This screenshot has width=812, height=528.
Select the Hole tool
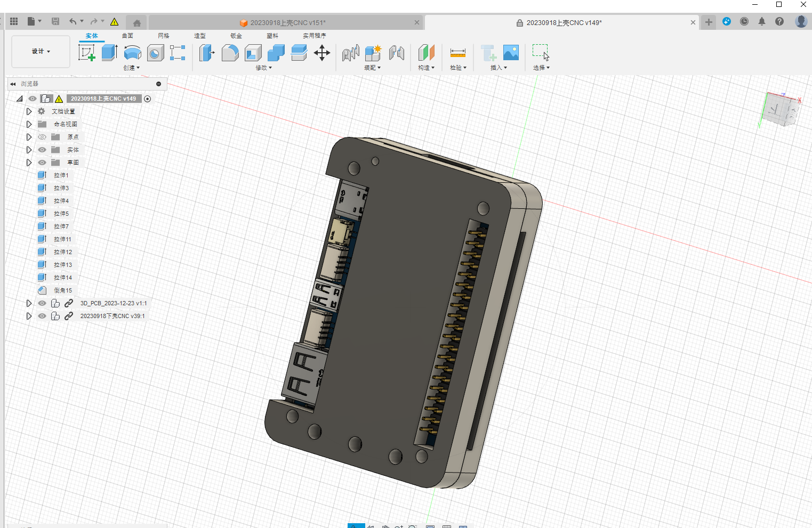coord(155,53)
